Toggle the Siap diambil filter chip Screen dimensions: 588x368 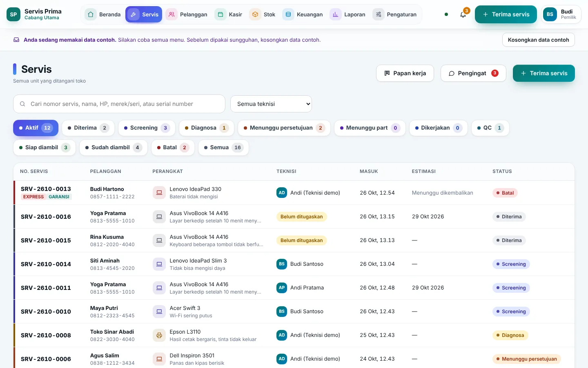45,148
